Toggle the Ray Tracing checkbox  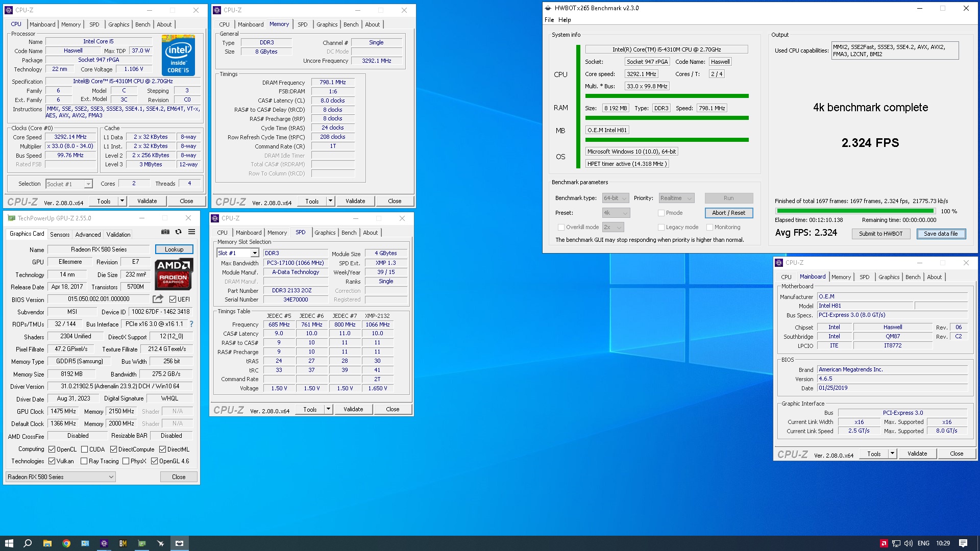pyautogui.click(x=84, y=461)
